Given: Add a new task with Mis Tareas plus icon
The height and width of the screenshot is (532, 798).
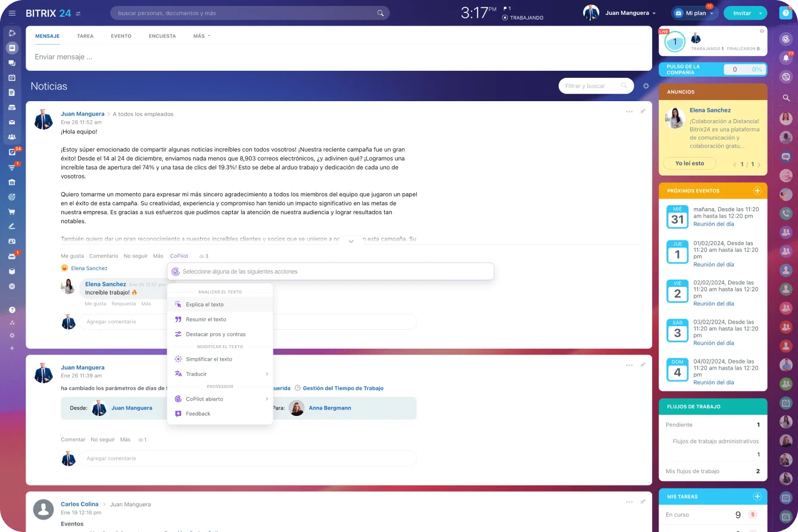Looking at the screenshot, I should pos(757,496).
